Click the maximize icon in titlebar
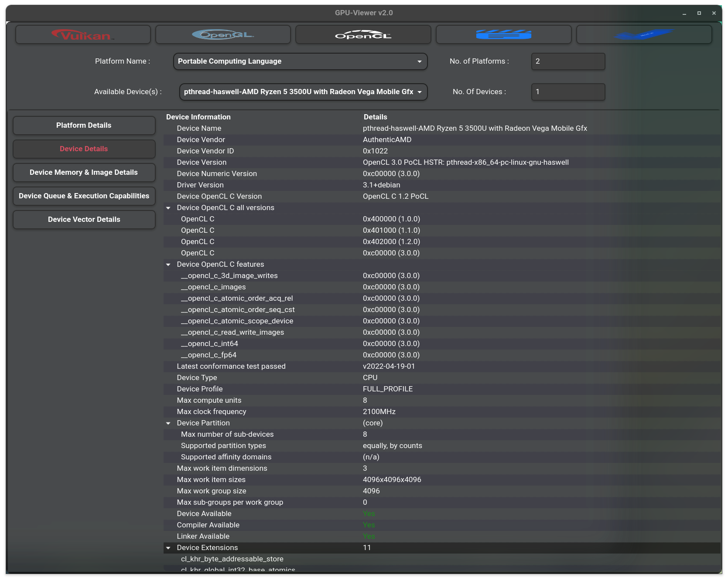 pyautogui.click(x=698, y=13)
